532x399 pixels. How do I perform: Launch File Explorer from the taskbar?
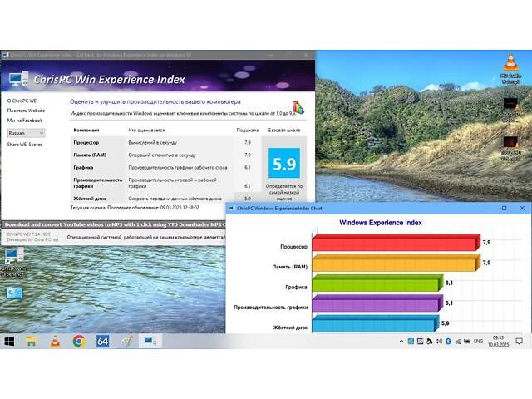click(x=32, y=342)
